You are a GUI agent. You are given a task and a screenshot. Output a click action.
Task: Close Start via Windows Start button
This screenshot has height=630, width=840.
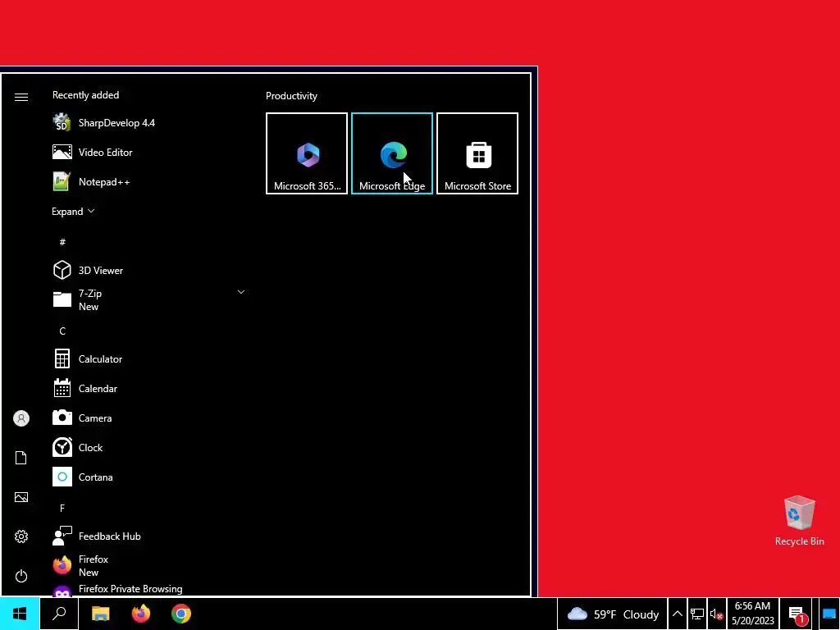(20, 614)
